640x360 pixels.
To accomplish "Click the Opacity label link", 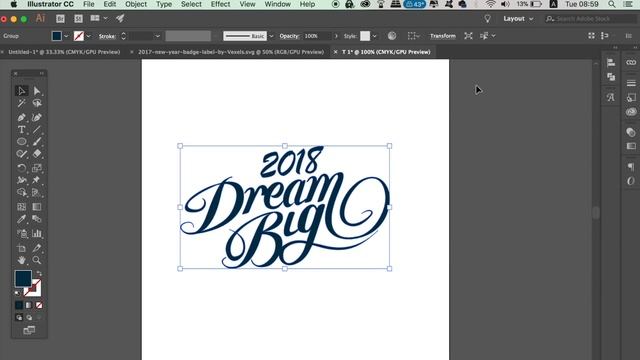I will point(289,36).
